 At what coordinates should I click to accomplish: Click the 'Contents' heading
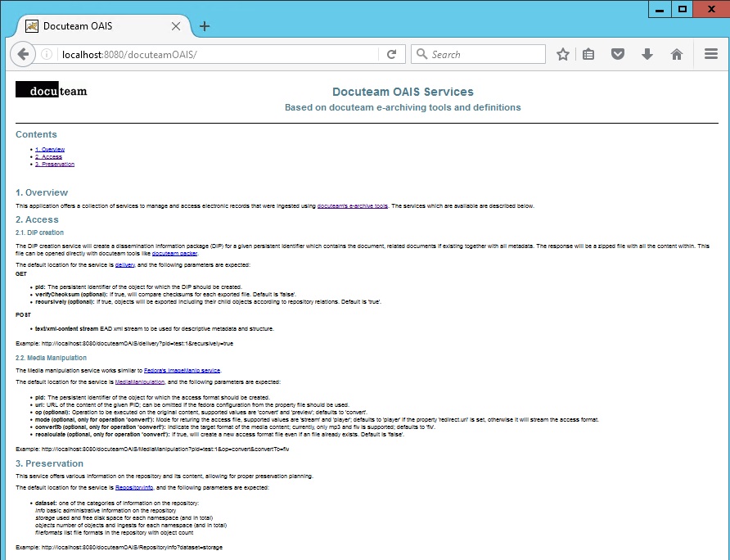[36, 134]
